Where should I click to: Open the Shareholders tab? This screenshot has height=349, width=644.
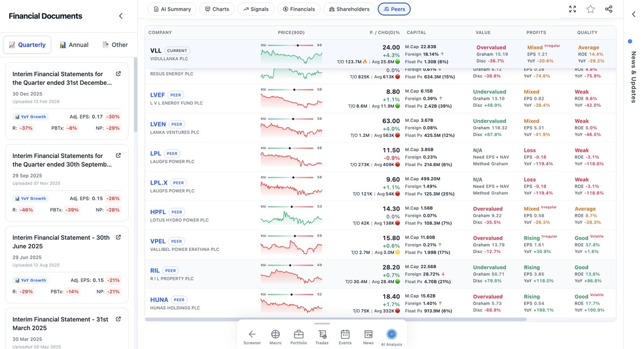coord(349,9)
